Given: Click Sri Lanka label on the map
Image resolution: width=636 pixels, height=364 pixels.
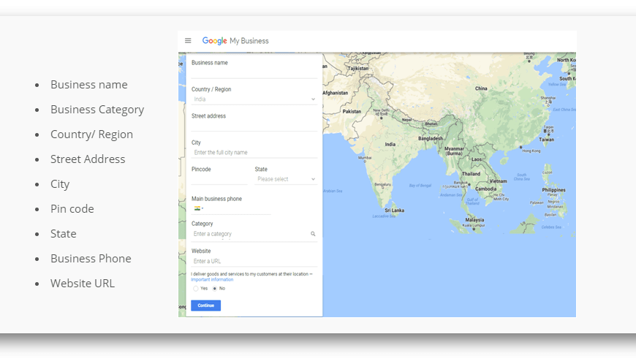Looking at the screenshot, I should (x=393, y=211).
